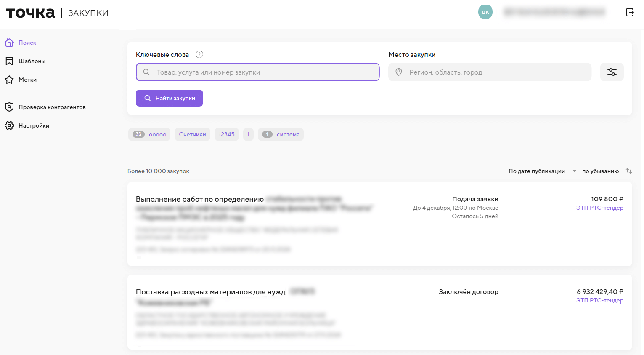Viewport: 644px width, 355px height.
Task: Select the ооооо chip with 33 badge
Action: point(149,134)
